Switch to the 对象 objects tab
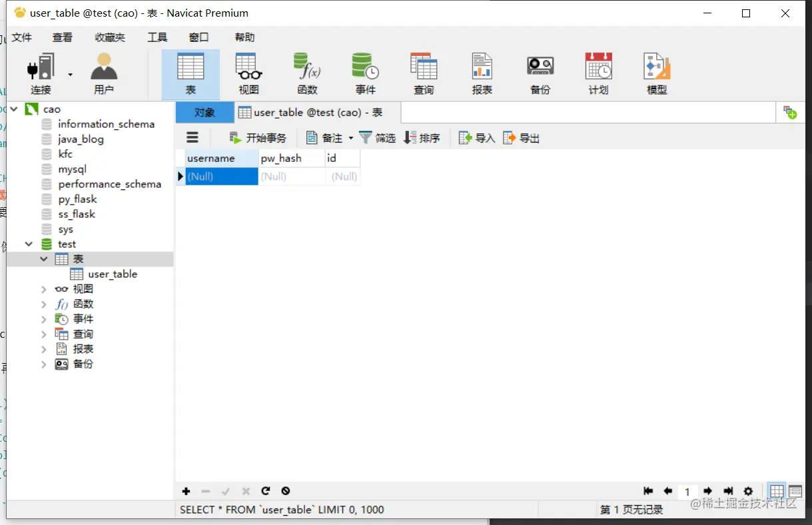This screenshot has width=812, height=525. click(x=205, y=113)
